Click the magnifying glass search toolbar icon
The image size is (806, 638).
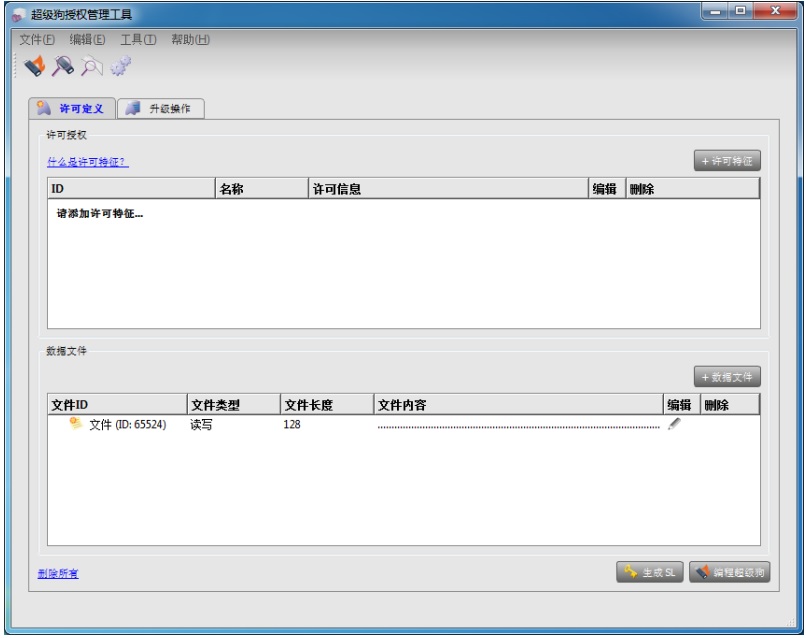coord(92,66)
